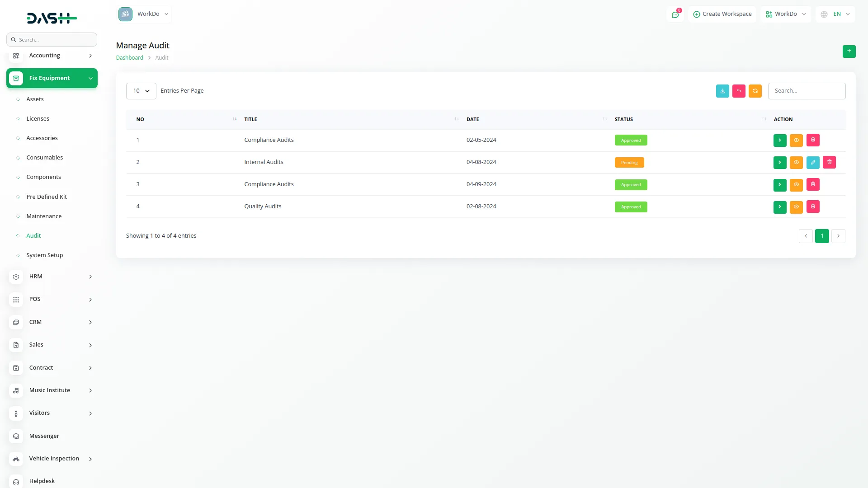The height and width of the screenshot is (488, 868).
Task: Delete the Quality Audits row
Action: click(813, 206)
